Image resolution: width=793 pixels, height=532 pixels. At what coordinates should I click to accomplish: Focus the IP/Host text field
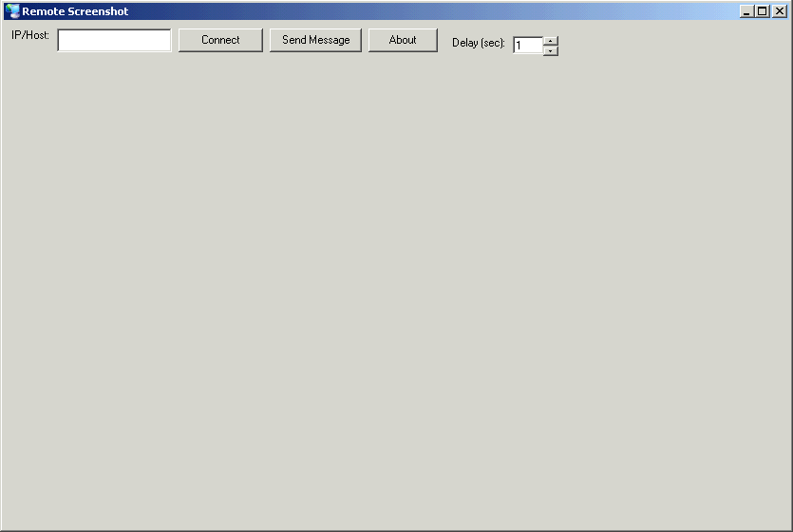(x=114, y=41)
